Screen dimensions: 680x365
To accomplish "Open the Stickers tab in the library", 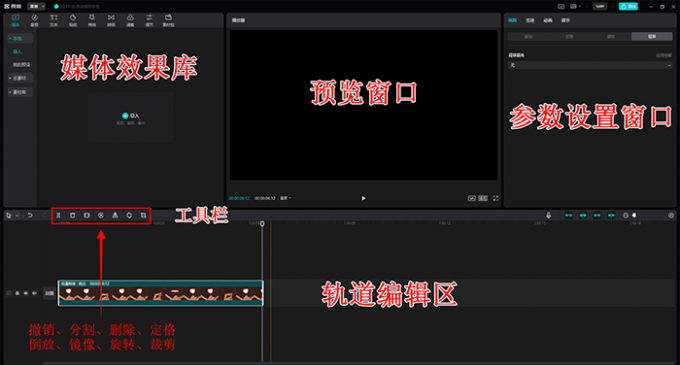I will pos(73,20).
